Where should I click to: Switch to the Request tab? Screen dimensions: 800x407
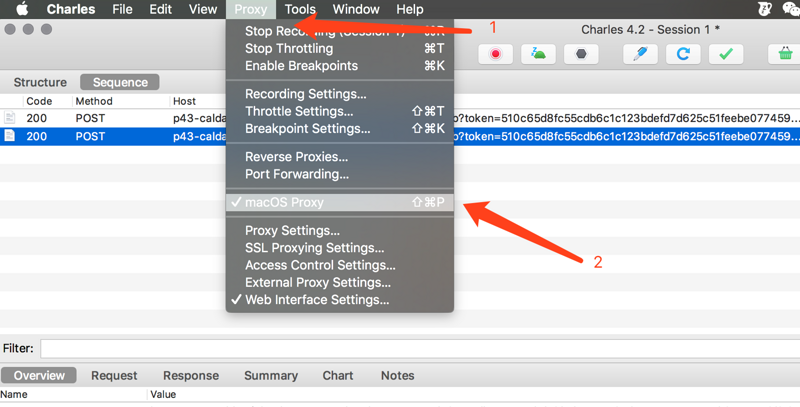point(114,375)
